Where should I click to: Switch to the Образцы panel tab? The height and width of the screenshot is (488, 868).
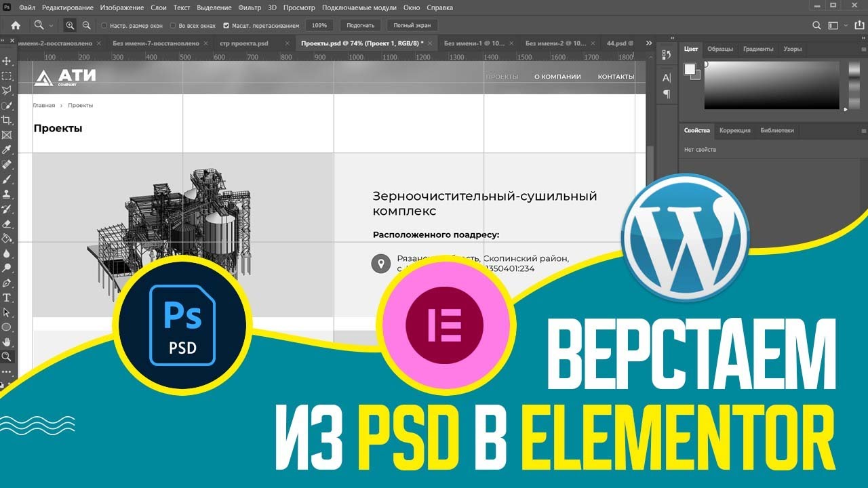pos(720,49)
